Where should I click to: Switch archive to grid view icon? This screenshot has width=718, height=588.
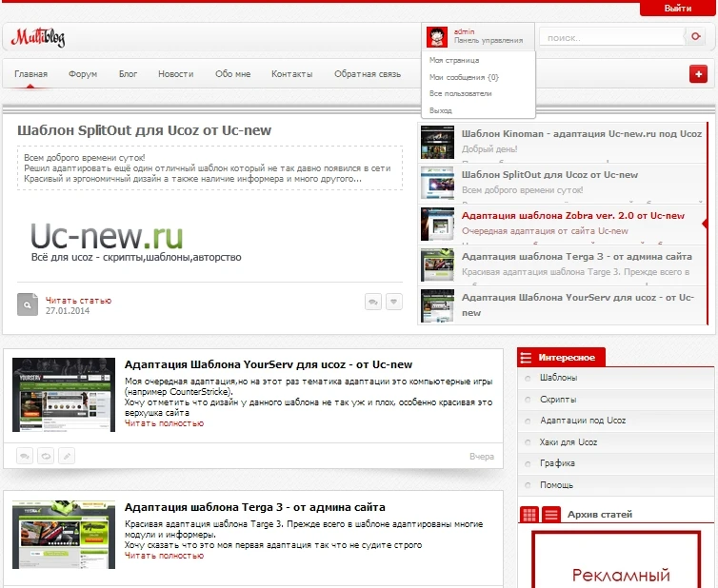(x=529, y=515)
